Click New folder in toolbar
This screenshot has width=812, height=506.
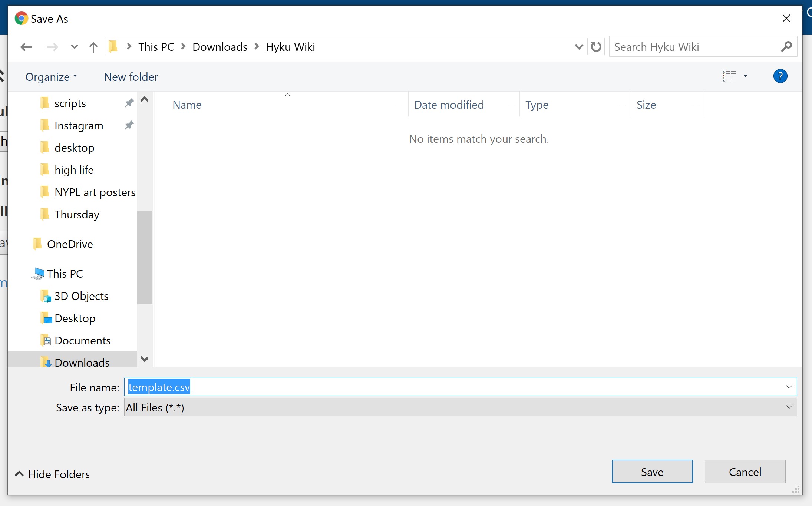[x=131, y=77]
